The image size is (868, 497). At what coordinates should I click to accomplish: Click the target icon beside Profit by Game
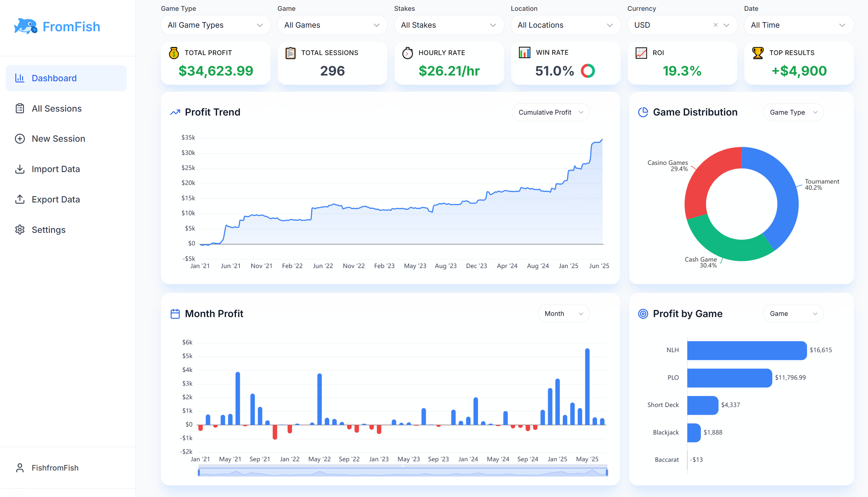(x=643, y=313)
